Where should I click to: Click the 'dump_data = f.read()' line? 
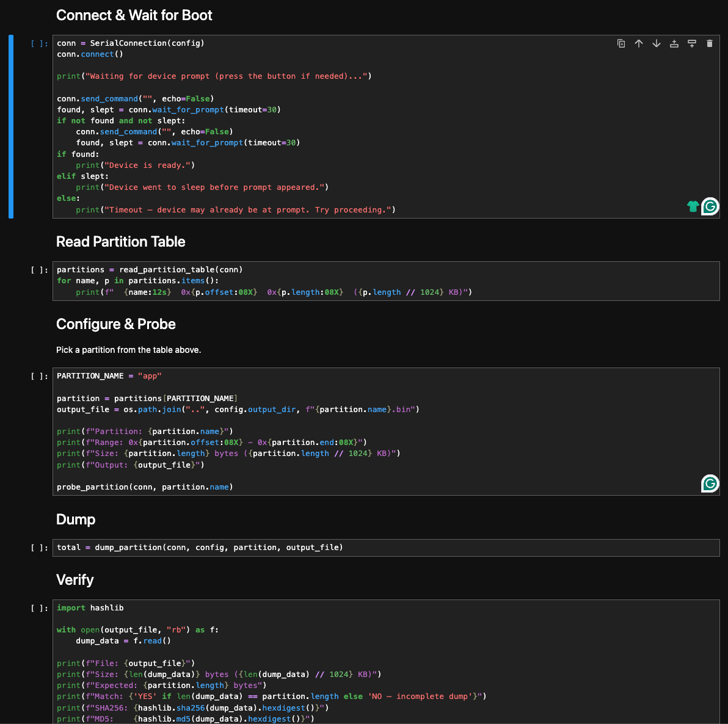click(123, 641)
